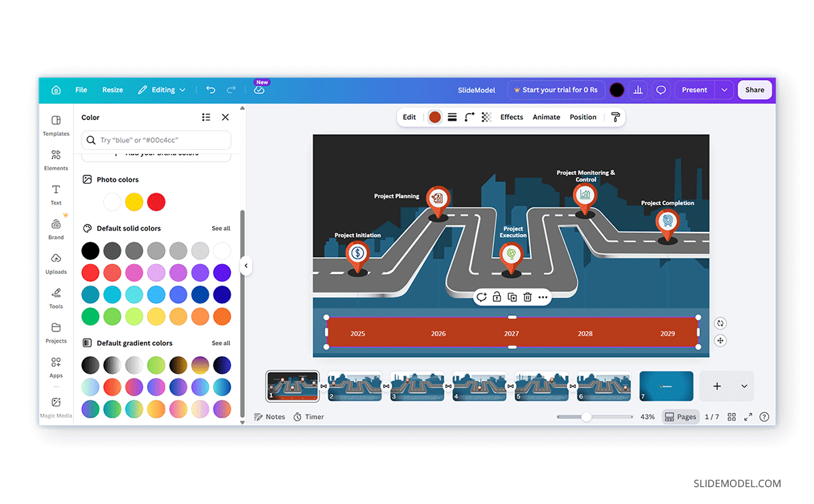Duplicate the selected shape
Image resolution: width=814 pixels, height=504 pixels.
[512, 297]
